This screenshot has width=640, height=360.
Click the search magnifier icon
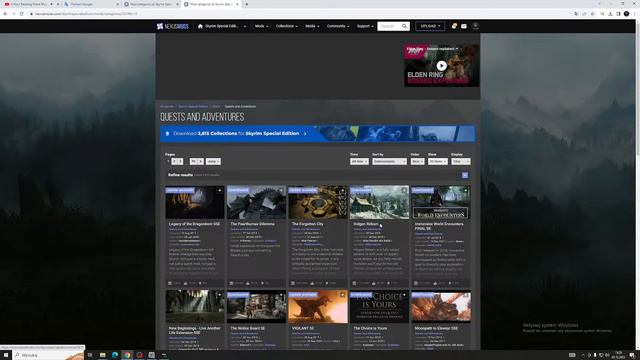tap(404, 26)
